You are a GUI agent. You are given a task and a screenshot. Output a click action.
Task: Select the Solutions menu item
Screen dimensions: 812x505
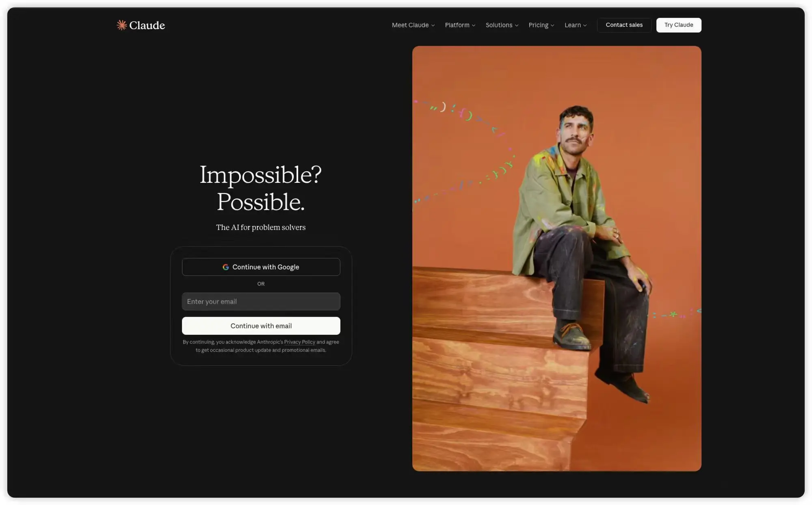[x=502, y=25]
